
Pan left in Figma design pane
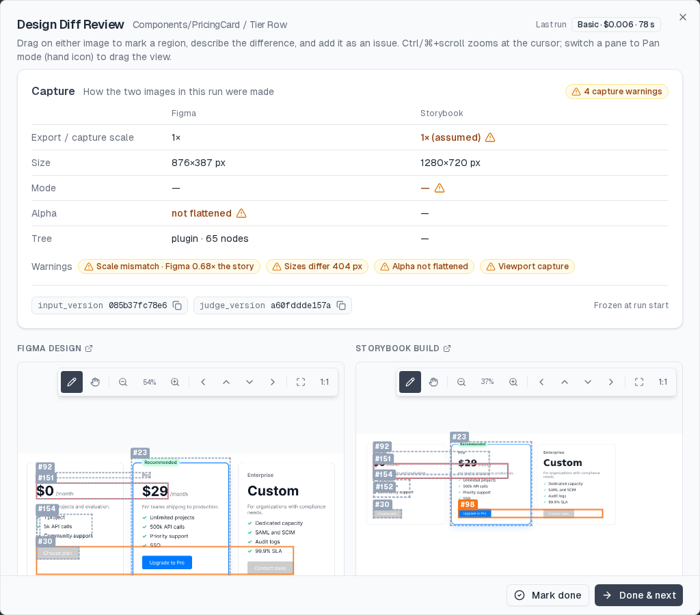coord(203,382)
